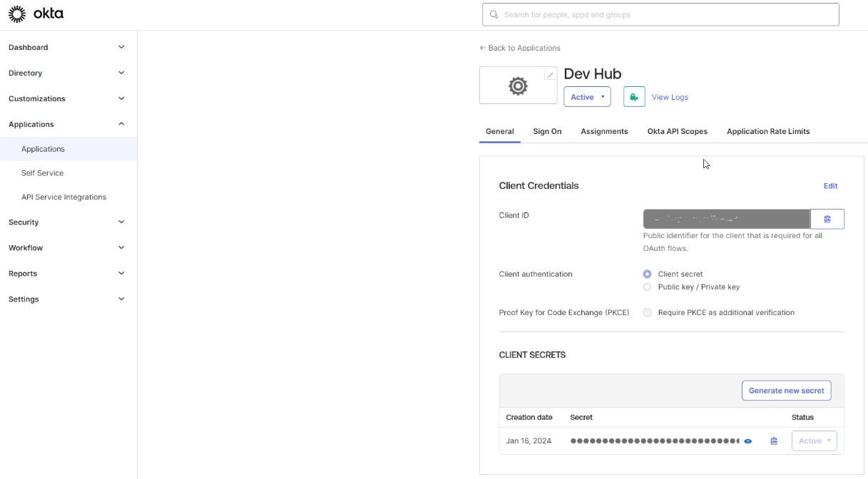Expand the Dashboard menu
Image resolution: width=868 pixels, height=479 pixels.
68,47
